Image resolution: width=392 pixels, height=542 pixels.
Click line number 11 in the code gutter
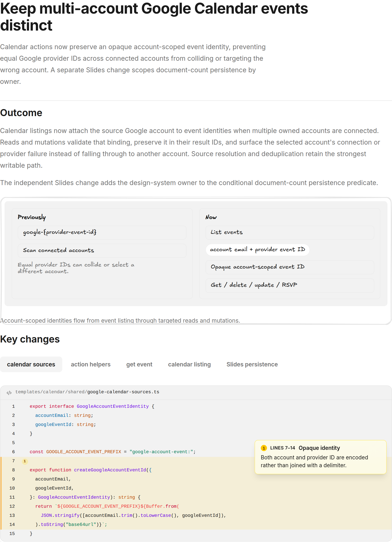[x=12, y=497]
